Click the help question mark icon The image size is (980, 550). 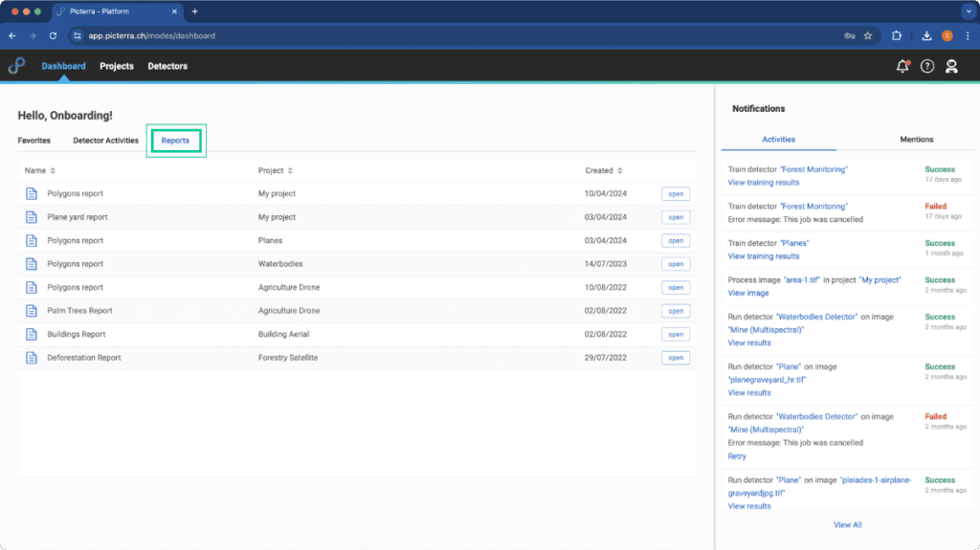tap(926, 66)
